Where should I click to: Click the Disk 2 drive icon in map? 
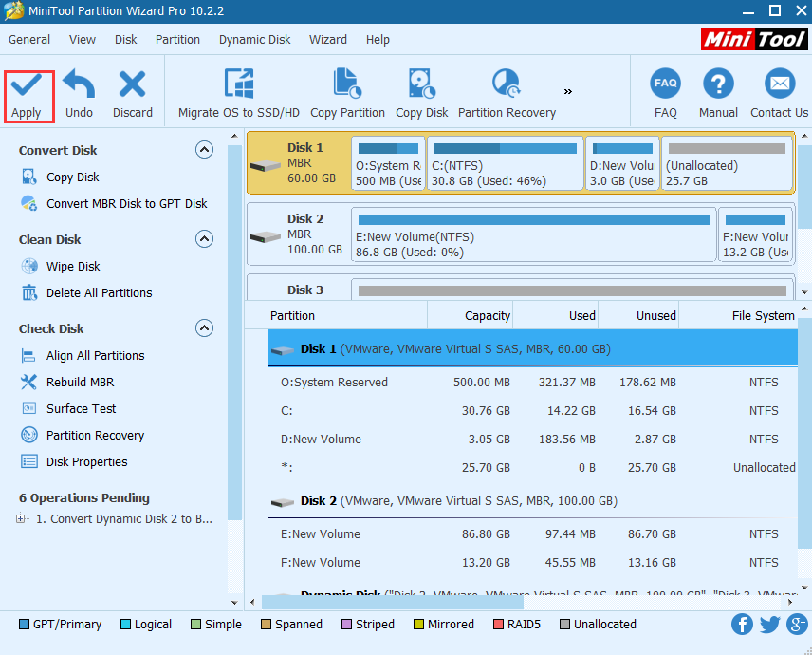[266, 236]
